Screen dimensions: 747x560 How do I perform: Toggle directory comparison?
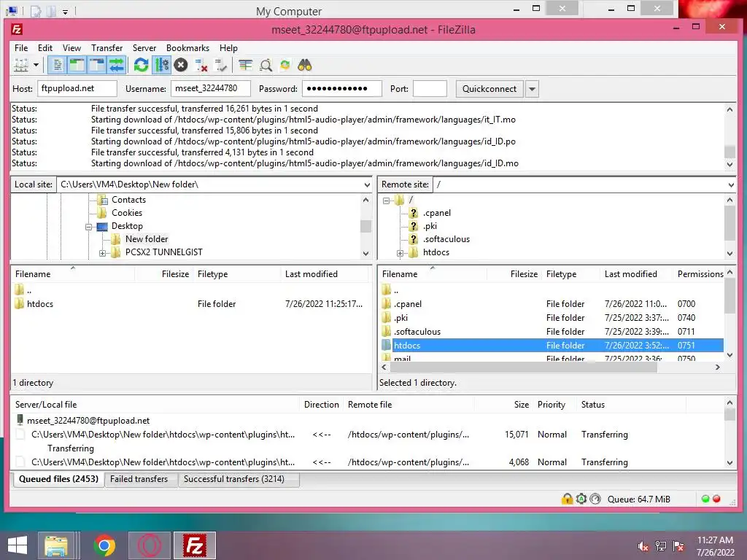click(266, 65)
